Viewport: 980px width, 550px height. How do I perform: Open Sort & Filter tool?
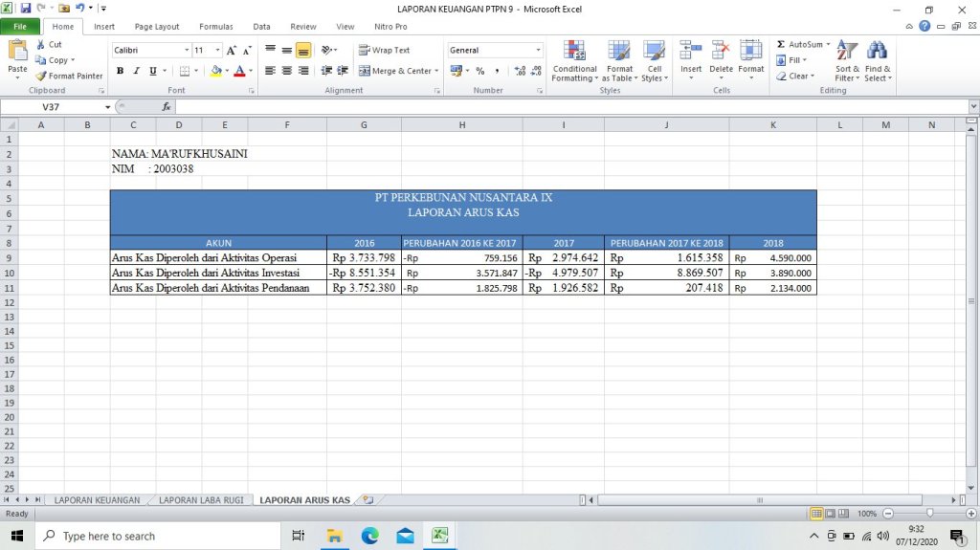click(x=847, y=60)
